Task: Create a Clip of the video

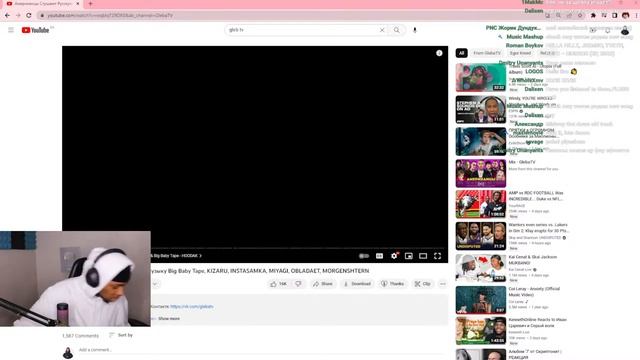Action: [422, 284]
